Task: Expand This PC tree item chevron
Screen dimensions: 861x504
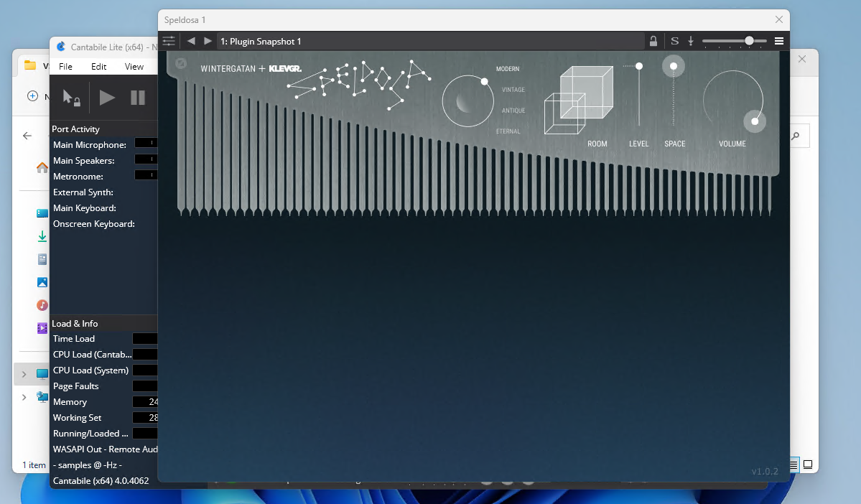Action: coord(24,374)
